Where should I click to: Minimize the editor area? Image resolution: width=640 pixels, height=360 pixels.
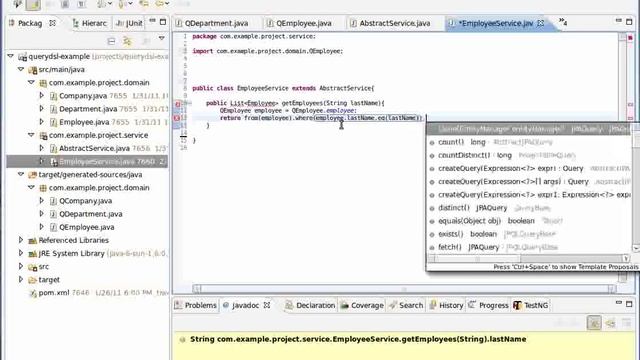[619, 20]
